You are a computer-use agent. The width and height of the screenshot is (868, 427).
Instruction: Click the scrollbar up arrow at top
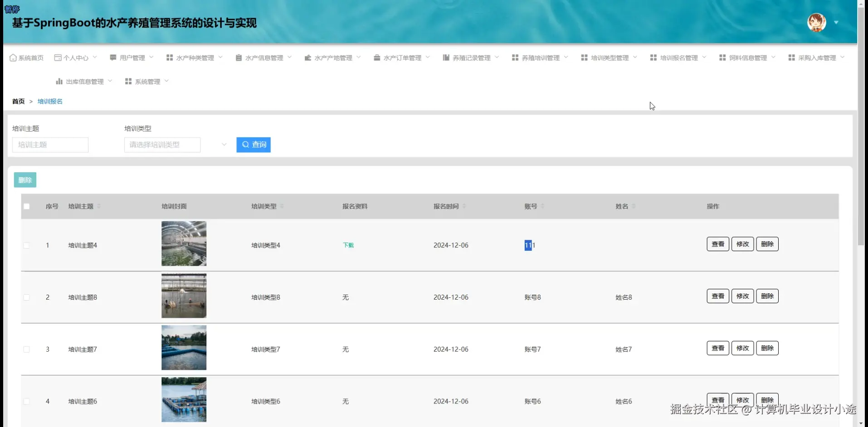pyautogui.click(x=861, y=4)
